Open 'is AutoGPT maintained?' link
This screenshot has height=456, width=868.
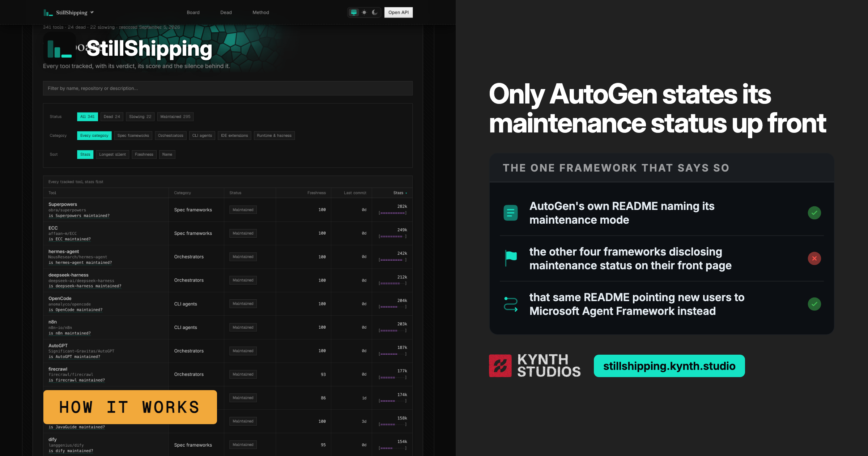74,357
